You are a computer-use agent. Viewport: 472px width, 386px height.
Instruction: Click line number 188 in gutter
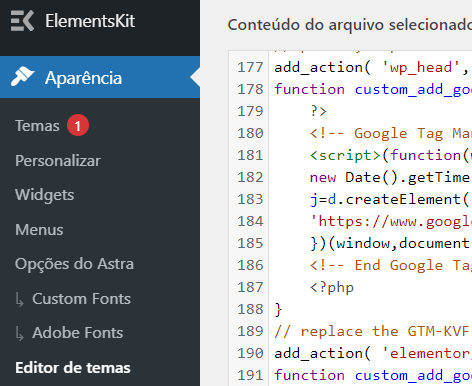[x=250, y=309]
